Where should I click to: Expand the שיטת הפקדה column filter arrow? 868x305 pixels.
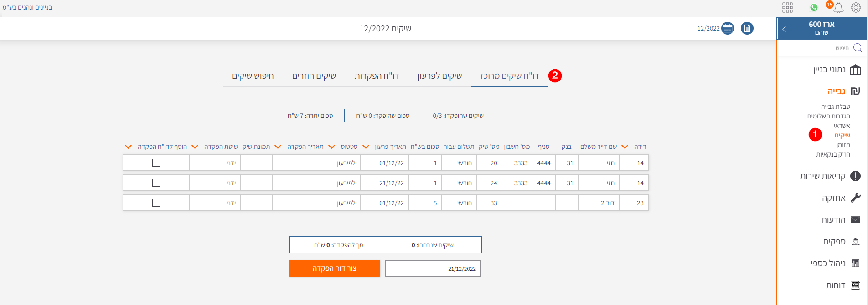[x=195, y=147]
